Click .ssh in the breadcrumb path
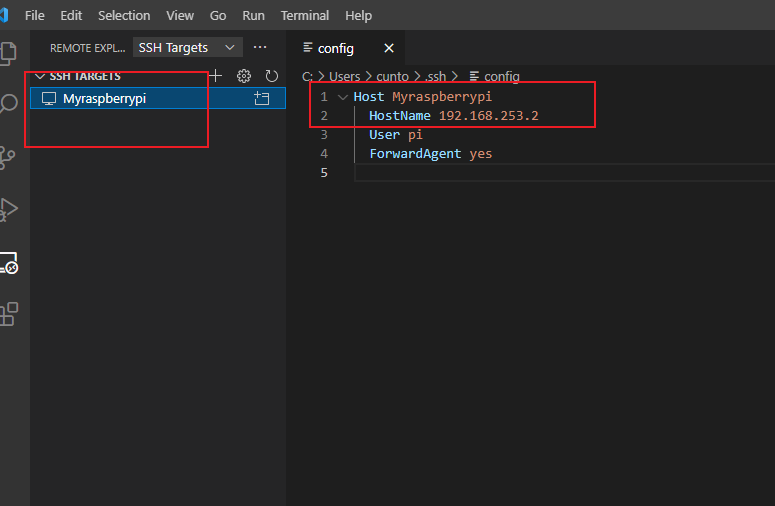775x506 pixels. tap(435, 77)
